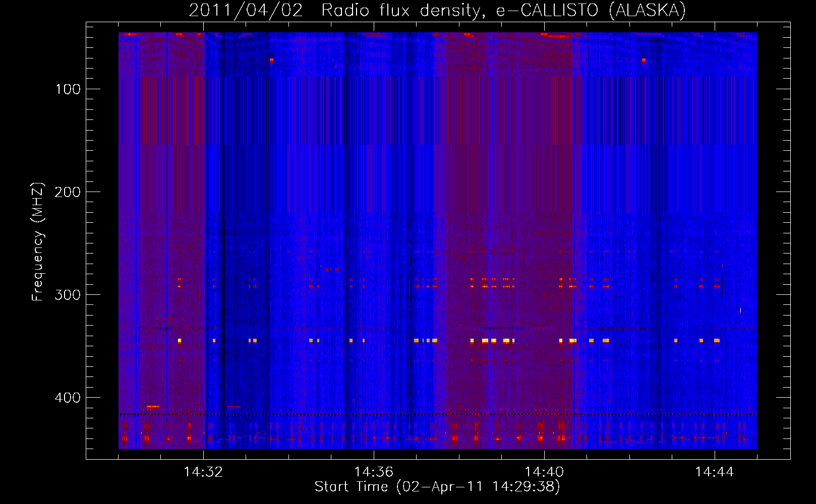Click the 'Start Time (02-Apr-11 14:29:38)' axis label
Viewport: 816px width, 504px height.
(437, 487)
